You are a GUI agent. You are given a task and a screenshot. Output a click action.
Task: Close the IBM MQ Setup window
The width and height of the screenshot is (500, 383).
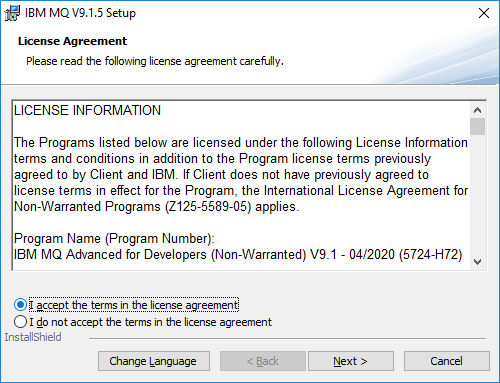tap(484, 13)
